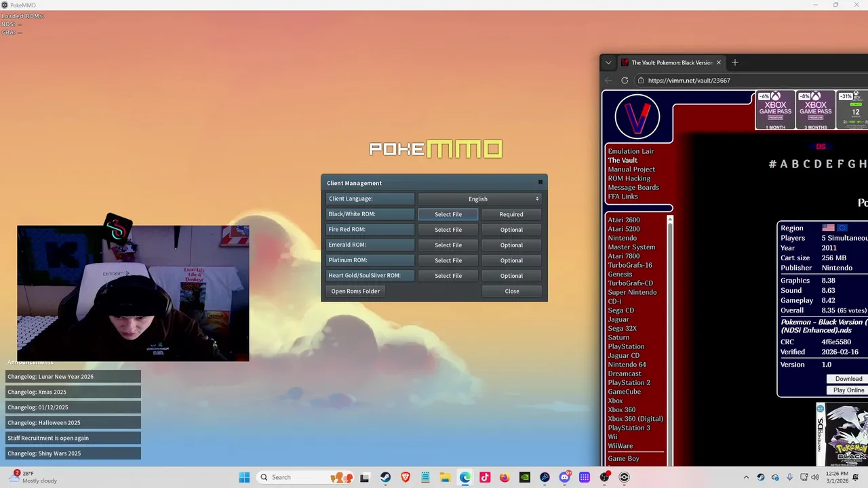This screenshot has height=488, width=868.
Task: Open the Client Language dropdown showing English
Action: [479, 199]
